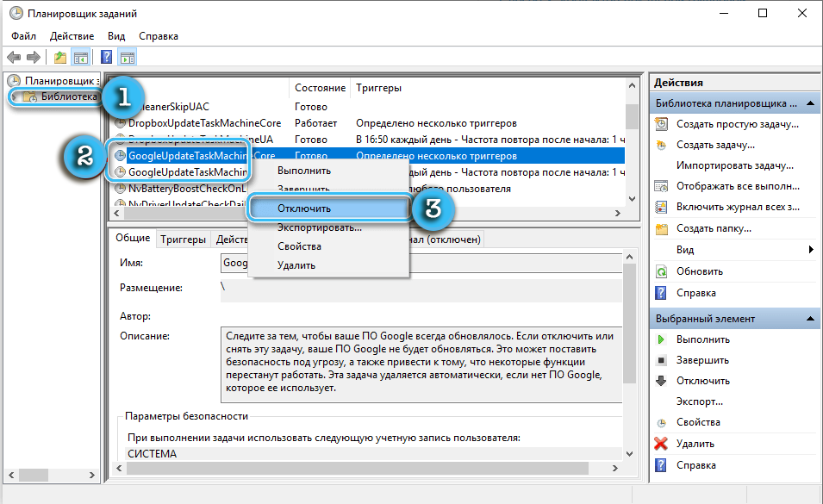Viewport: 823px width, 504px height.
Task: Switch to the Триггеры tab
Action: (183, 240)
